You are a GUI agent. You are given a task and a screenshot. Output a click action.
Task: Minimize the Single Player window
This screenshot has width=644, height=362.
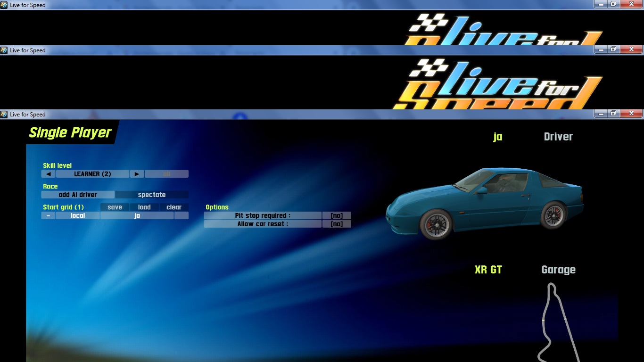tap(600, 114)
